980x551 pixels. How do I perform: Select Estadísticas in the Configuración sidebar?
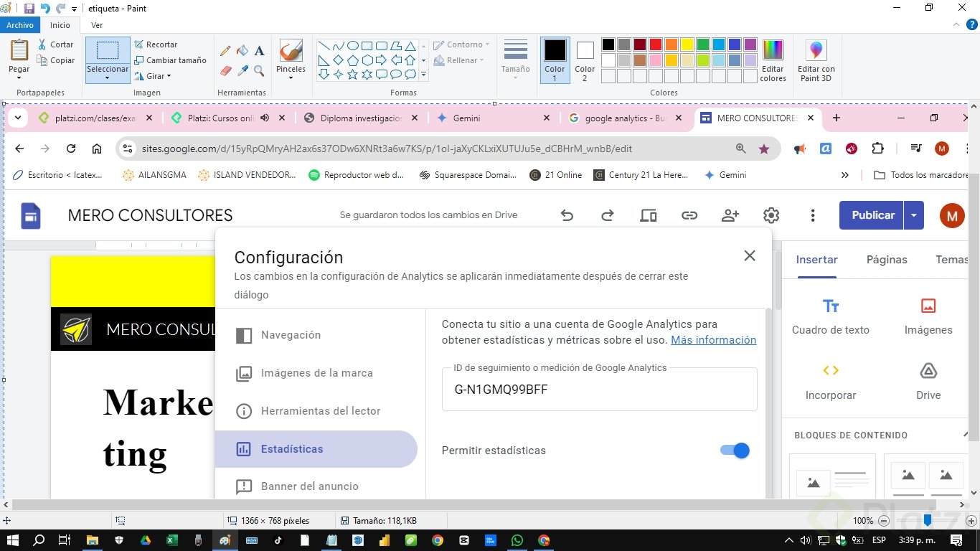pyautogui.click(x=316, y=449)
